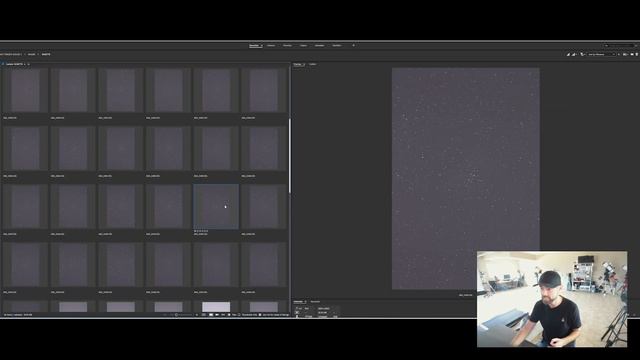The width and height of the screenshot is (640, 360).
Task: Toggle the Thumbnails only checkbox in bottom bar
Action: pos(239,315)
